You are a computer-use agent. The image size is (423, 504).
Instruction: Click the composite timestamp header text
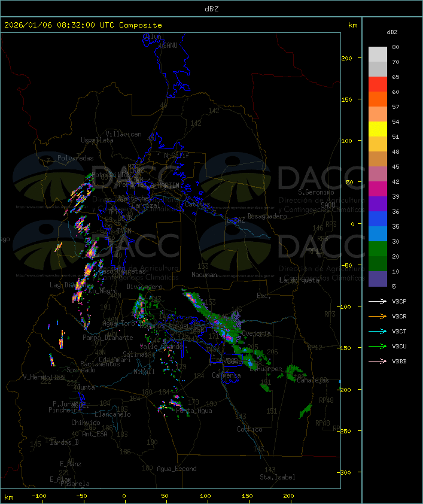(83, 25)
